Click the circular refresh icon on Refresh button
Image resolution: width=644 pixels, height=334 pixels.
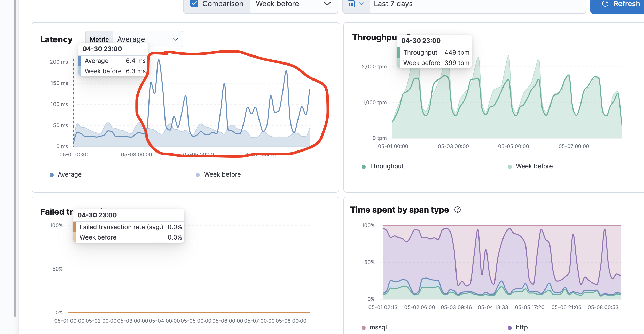(606, 4)
